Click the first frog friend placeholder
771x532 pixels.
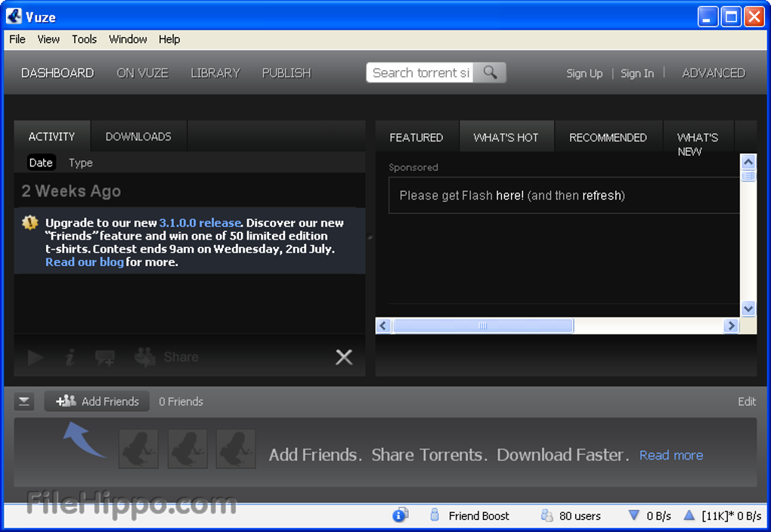(x=138, y=448)
